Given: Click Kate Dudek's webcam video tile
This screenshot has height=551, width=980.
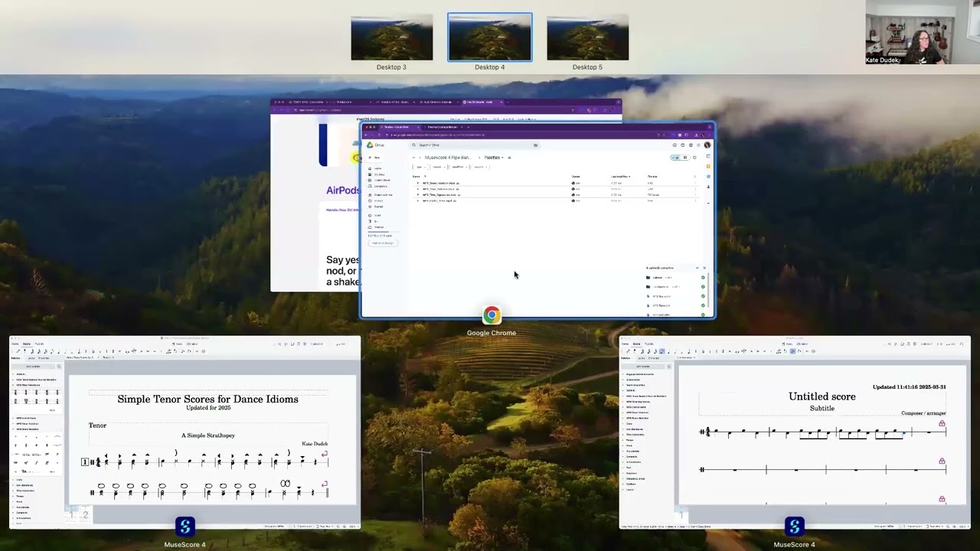Looking at the screenshot, I should [x=923, y=32].
